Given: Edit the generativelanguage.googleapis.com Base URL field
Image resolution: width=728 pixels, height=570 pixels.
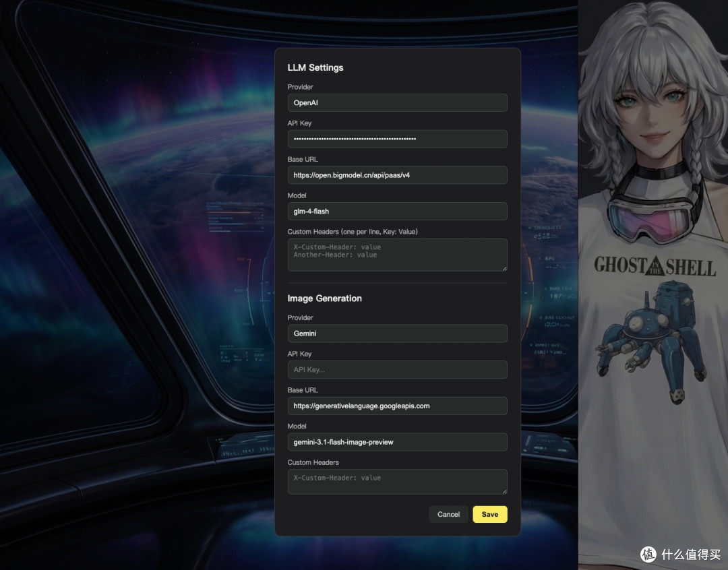Looking at the screenshot, I should pyautogui.click(x=397, y=406).
